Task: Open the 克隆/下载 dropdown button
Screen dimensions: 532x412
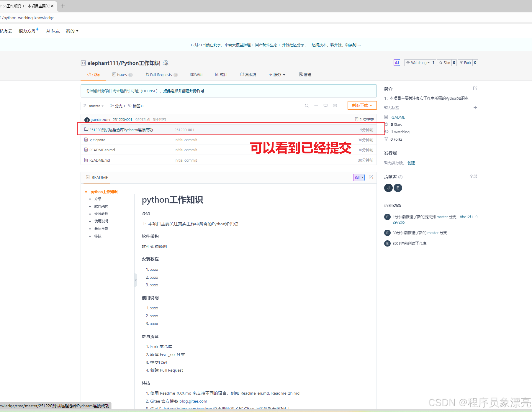Action: click(x=362, y=106)
